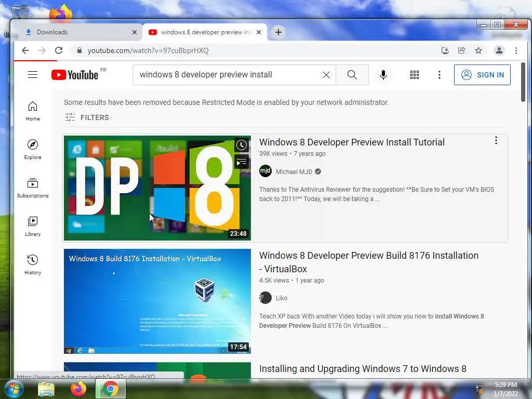Open the YouTube hamburger guide menu
Image resolution: width=532 pixels, height=399 pixels.
pyautogui.click(x=33, y=75)
